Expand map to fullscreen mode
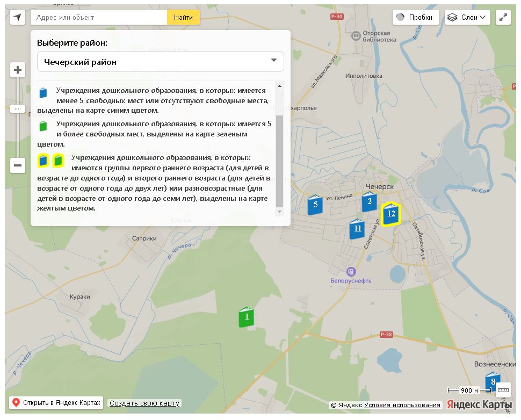The width and height of the screenshot is (521, 420). click(x=503, y=17)
